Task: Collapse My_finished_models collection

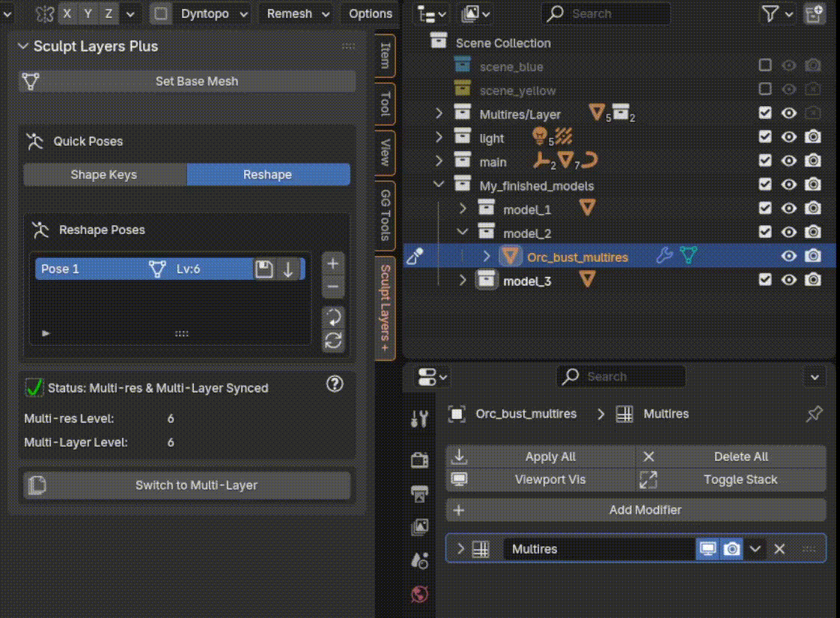Action: pos(439,185)
